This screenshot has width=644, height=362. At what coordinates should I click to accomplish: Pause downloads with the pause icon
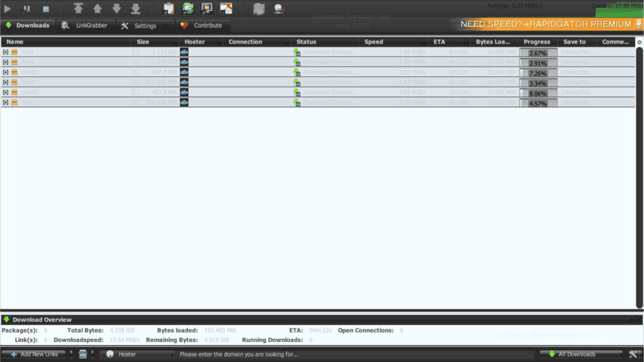click(26, 8)
